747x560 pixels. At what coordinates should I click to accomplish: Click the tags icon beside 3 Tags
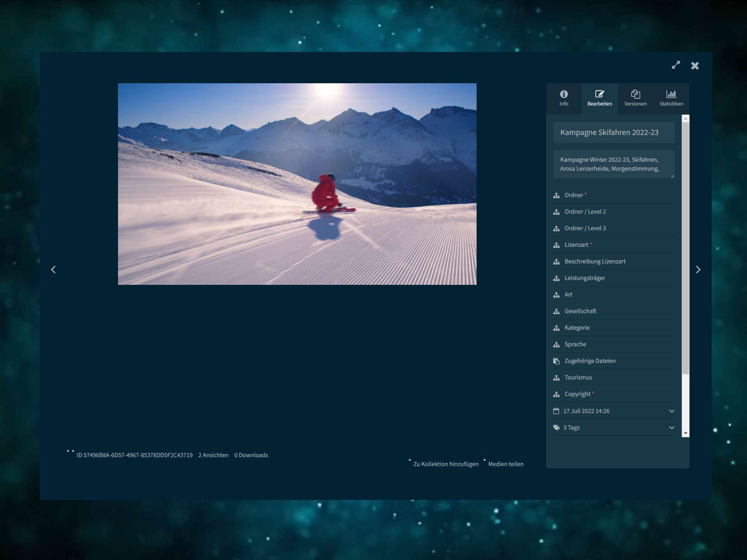556,428
